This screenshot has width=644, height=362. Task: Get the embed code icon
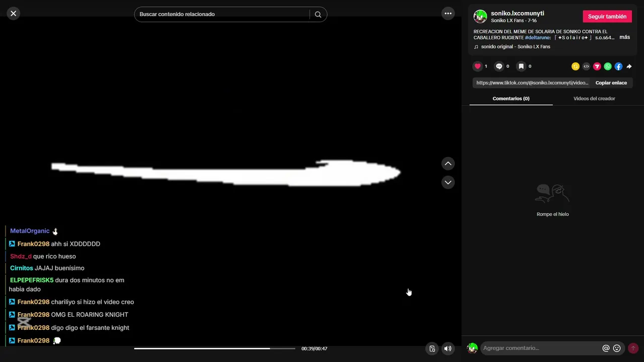pyautogui.click(x=586, y=66)
